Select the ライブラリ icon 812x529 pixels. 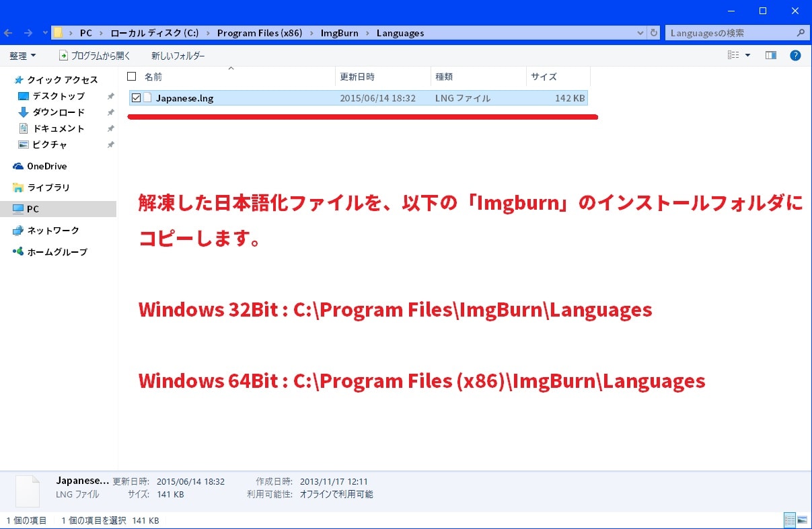pyautogui.click(x=18, y=188)
